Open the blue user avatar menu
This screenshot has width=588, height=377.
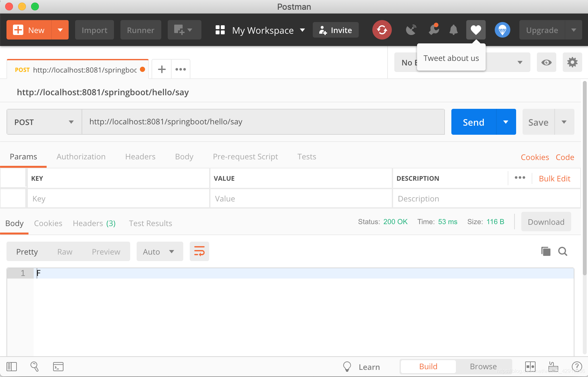503,30
